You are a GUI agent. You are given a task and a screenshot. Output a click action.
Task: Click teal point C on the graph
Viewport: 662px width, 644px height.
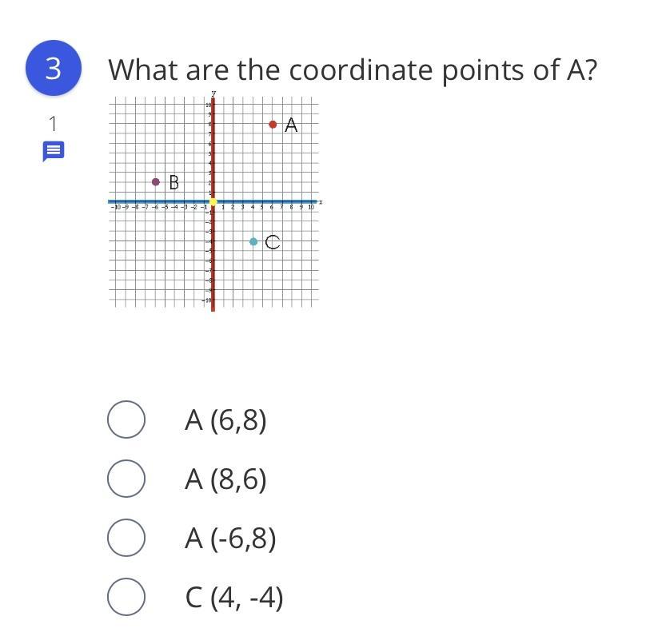click(253, 242)
